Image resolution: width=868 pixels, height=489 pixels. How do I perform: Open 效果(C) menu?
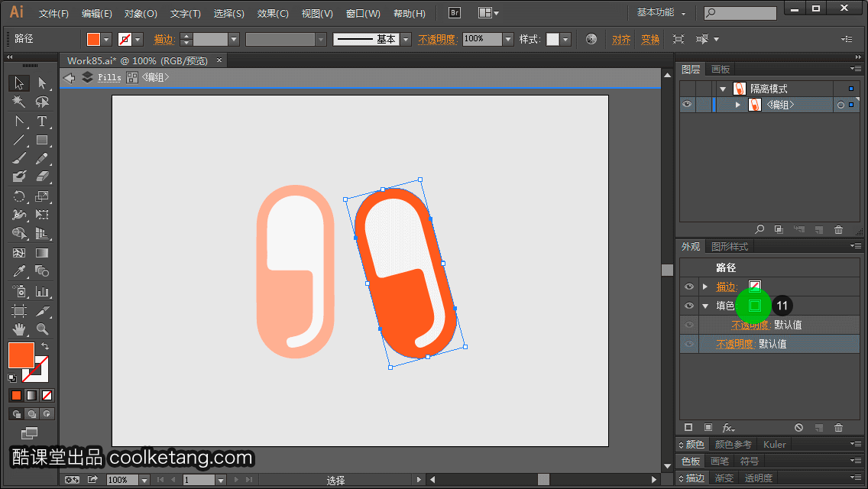[273, 13]
